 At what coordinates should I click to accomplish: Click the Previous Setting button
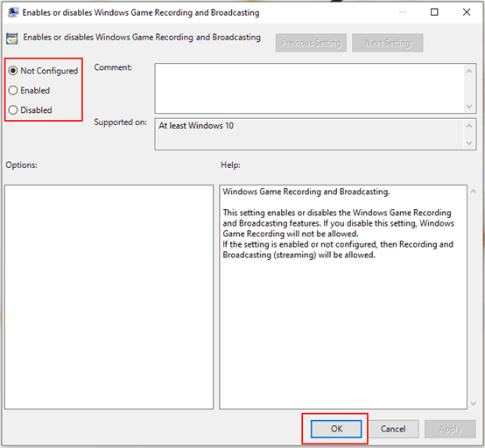pos(311,43)
